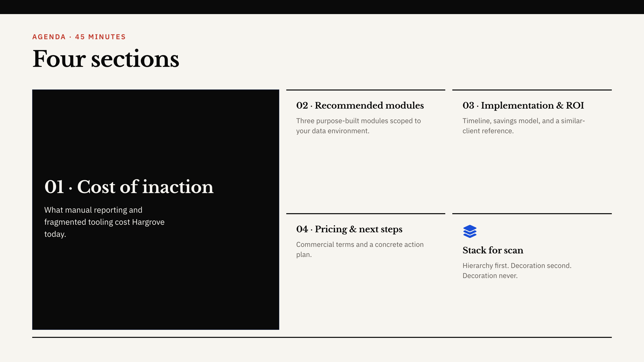Click 'Commercial terms and a concrete action' text
Viewport: 644px width, 362px height.
(x=360, y=244)
